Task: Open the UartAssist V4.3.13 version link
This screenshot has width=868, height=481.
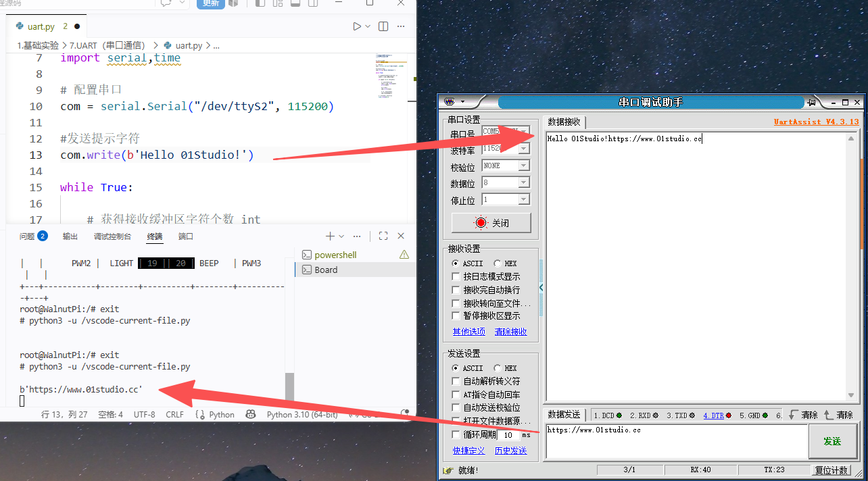Action: click(x=816, y=122)
